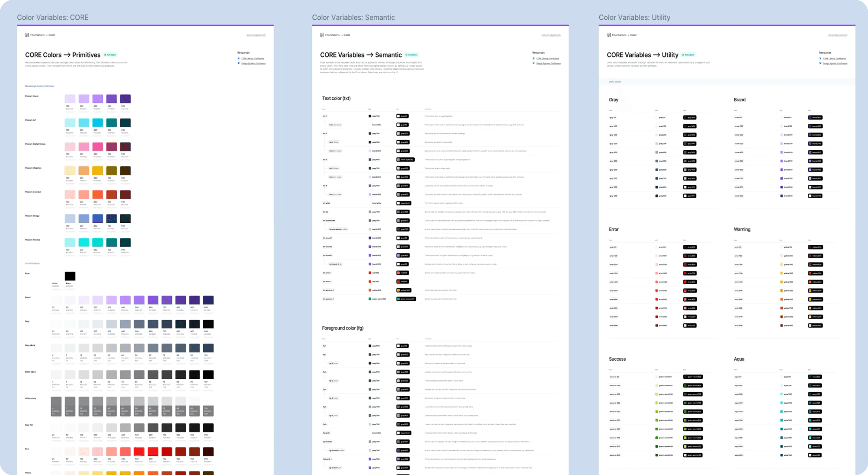Click the Utility colors section label

pyautogui.click(x=615, y=82)
